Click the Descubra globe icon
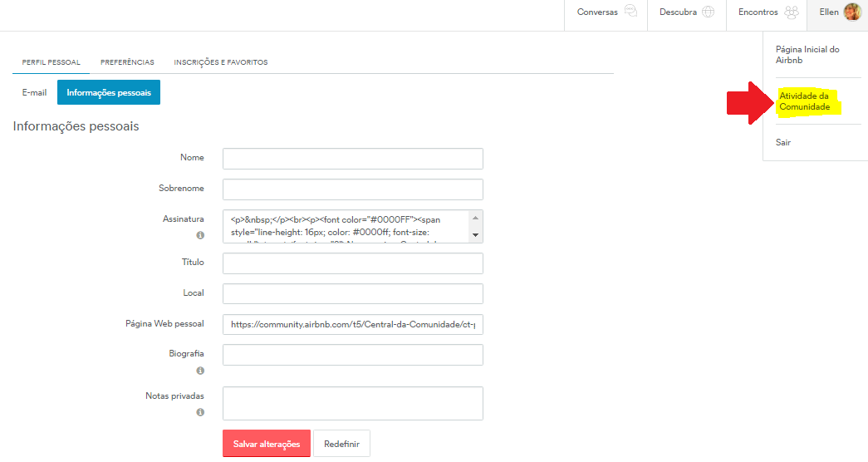Screen dimensions: 868x462 708,12
